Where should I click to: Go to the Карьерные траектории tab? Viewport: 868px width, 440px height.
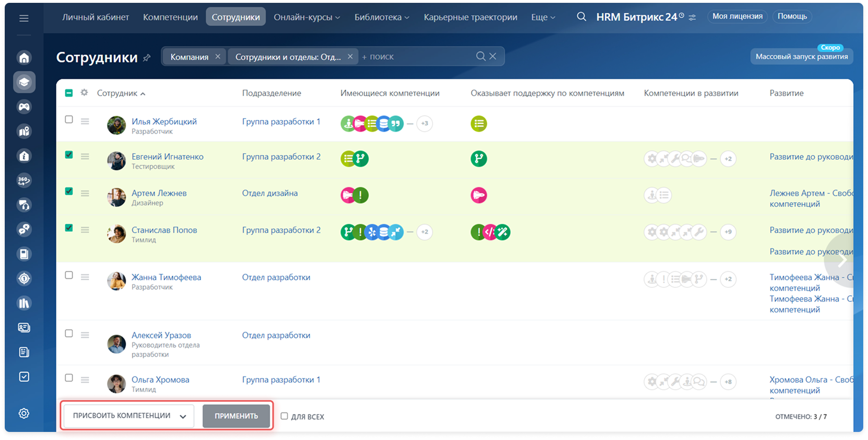(x=470, y=17)
